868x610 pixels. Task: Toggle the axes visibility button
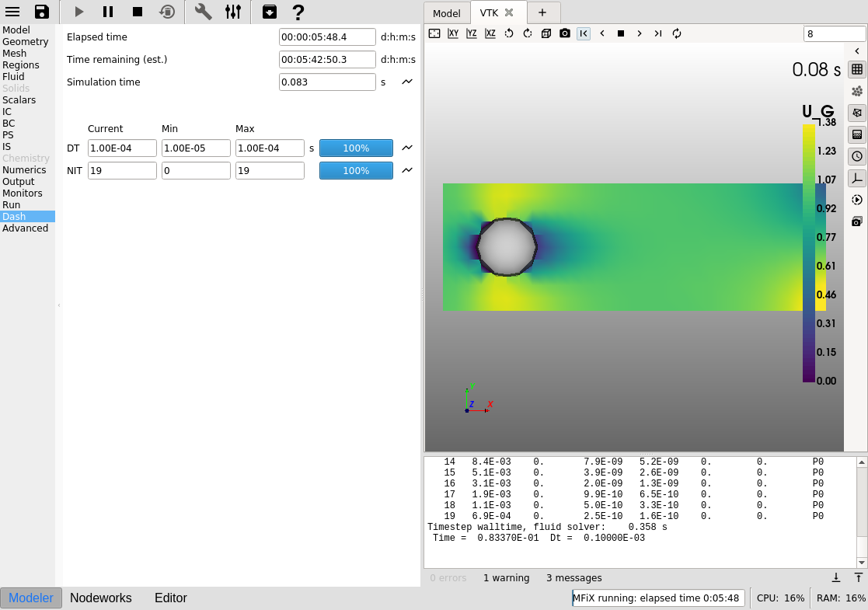[856, 178]
